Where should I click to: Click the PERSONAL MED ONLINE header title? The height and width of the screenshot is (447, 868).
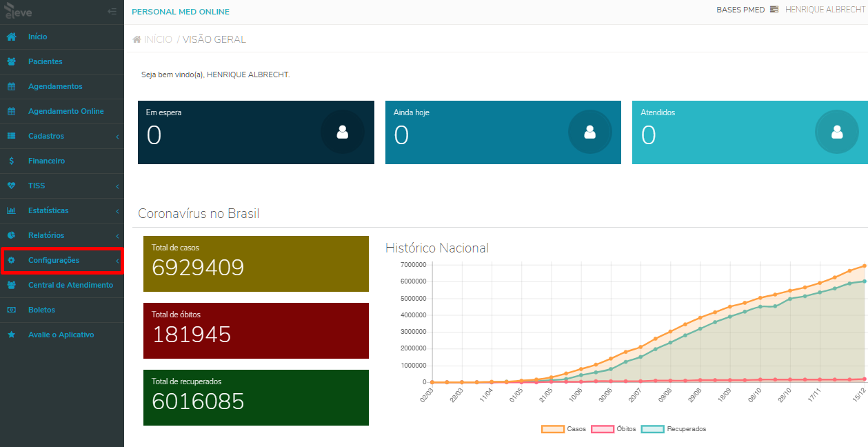point(181,12)
